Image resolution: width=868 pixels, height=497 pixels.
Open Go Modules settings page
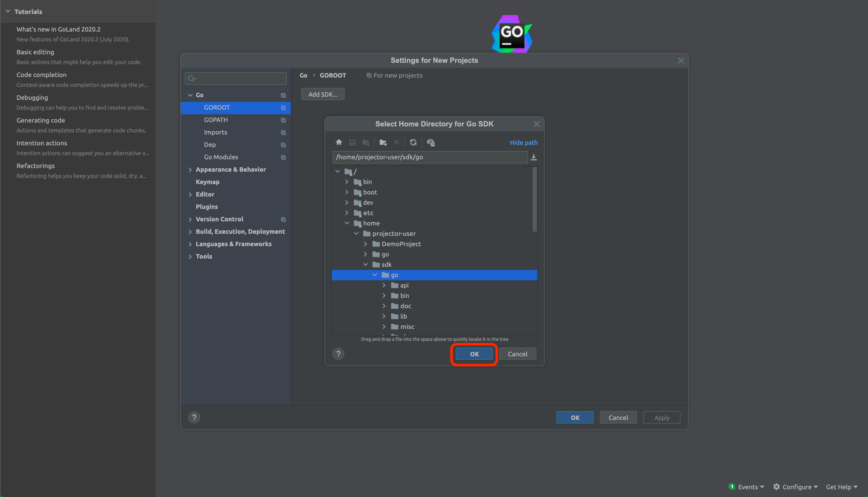click(235, 157)
